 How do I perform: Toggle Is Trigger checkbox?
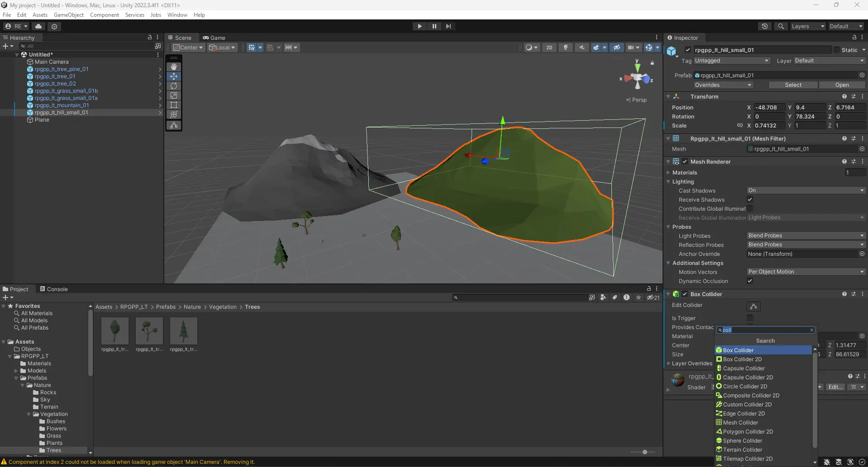pos(750,318)
